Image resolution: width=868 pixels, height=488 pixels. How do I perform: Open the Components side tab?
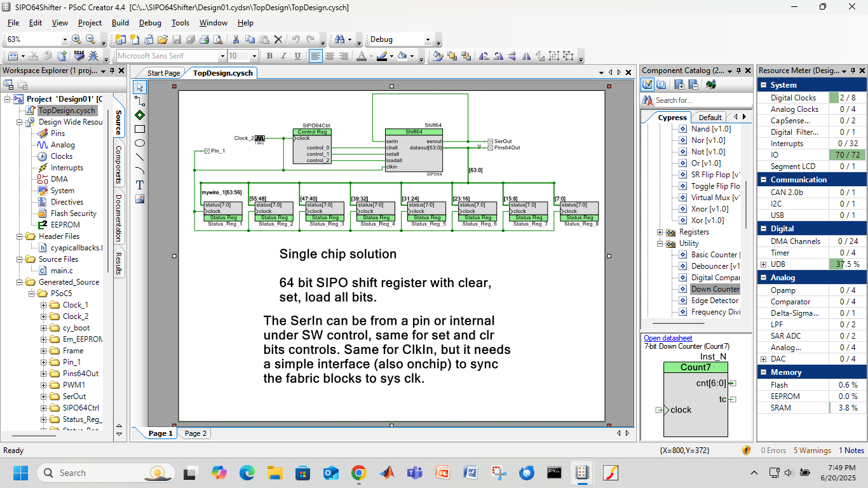click(x=118, y=165)
